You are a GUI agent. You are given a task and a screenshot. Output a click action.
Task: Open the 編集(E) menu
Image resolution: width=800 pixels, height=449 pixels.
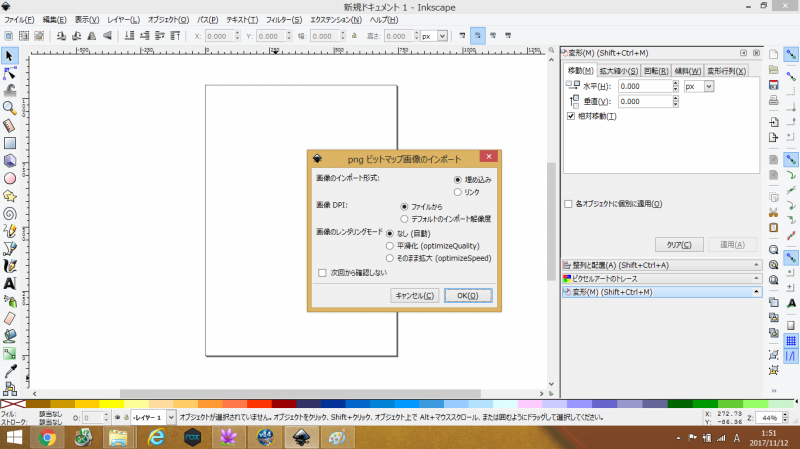(x=54, y=20)
